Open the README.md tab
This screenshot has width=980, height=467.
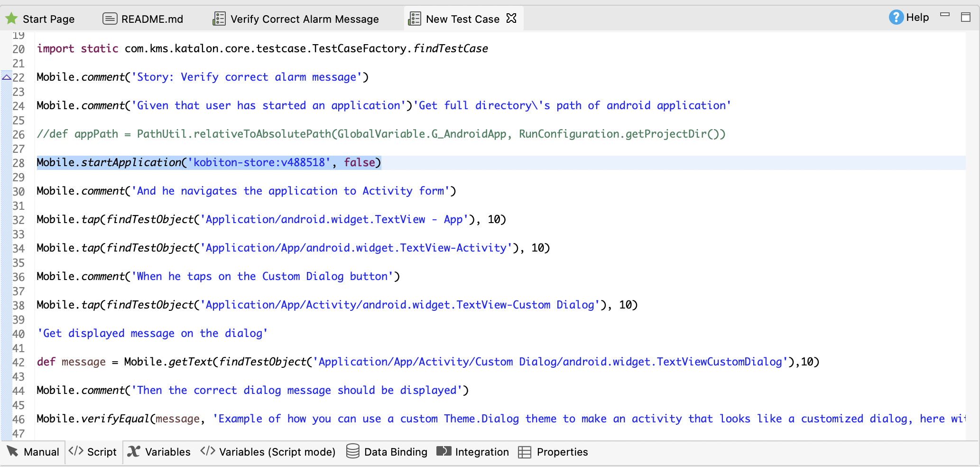coord(152,19)
